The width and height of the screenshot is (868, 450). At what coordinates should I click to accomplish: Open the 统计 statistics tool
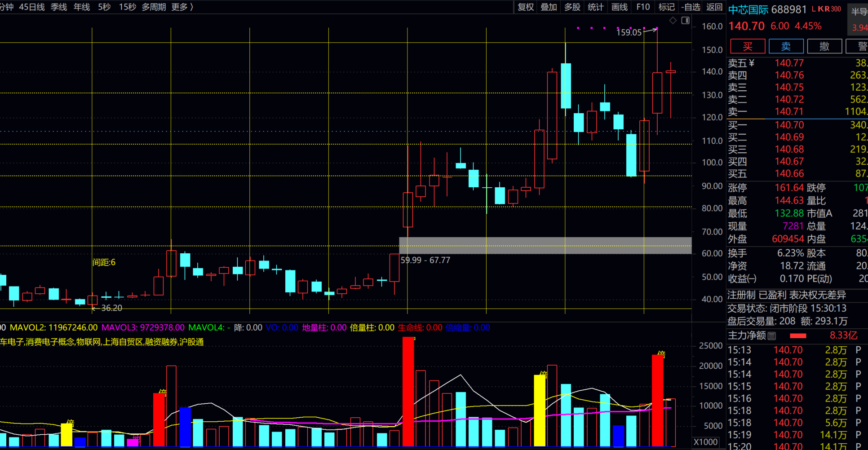595,7
